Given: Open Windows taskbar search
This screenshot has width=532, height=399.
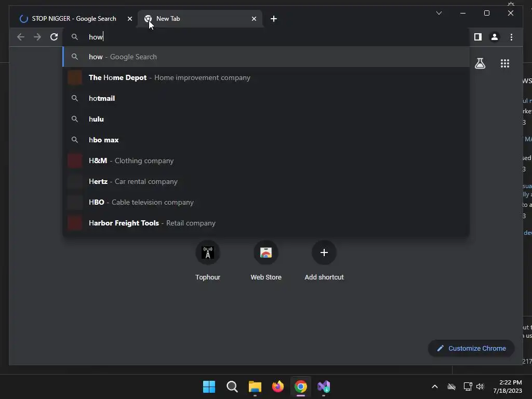Looking at the screenshot, I should pyautogui.click(x=232, y=387).
